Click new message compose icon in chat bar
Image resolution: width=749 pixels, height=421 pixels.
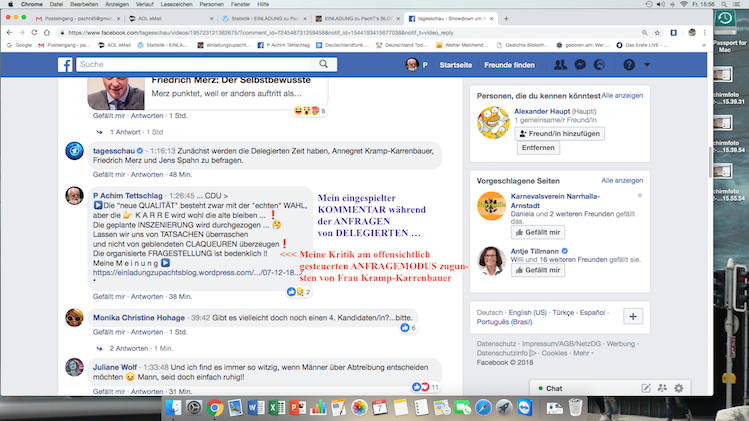[645, 388]
